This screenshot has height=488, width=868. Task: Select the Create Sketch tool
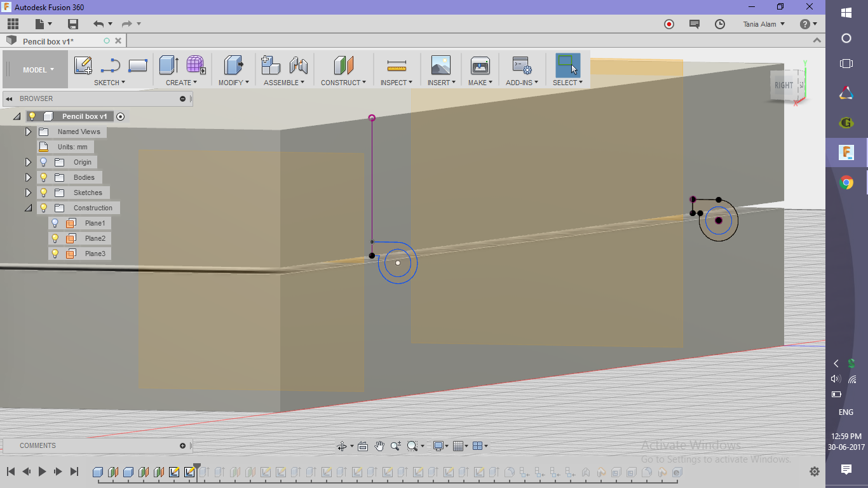(83, 65)
